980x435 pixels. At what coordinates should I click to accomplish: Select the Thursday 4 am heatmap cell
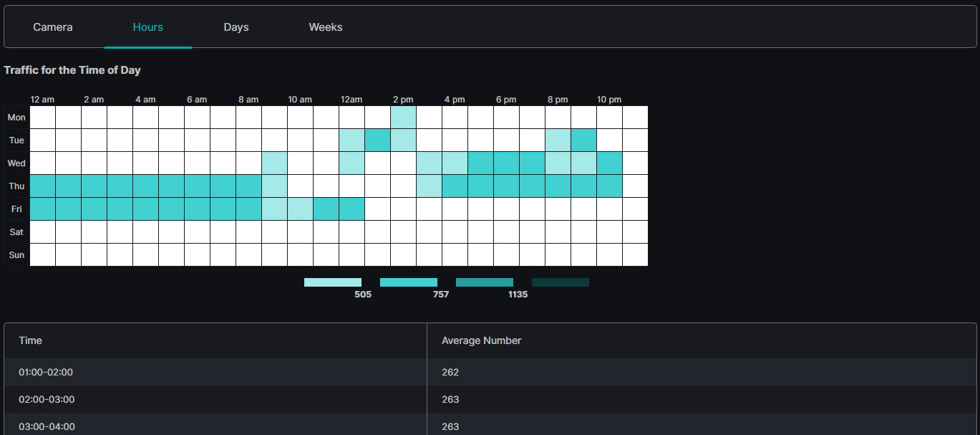146,186
